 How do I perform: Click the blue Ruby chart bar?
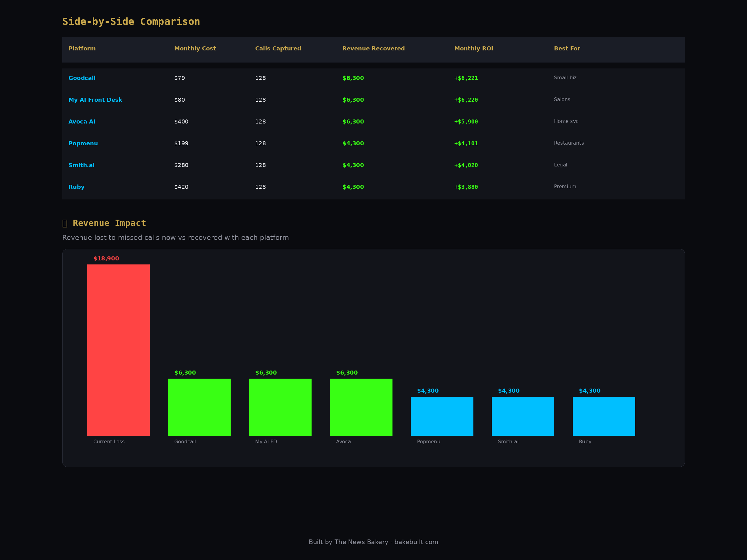[604, 416]
